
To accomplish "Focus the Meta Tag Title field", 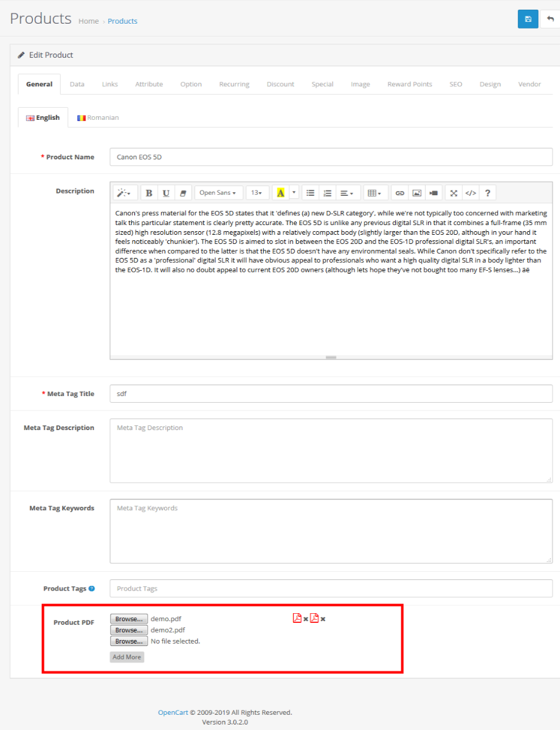I will tap(331, 394).
